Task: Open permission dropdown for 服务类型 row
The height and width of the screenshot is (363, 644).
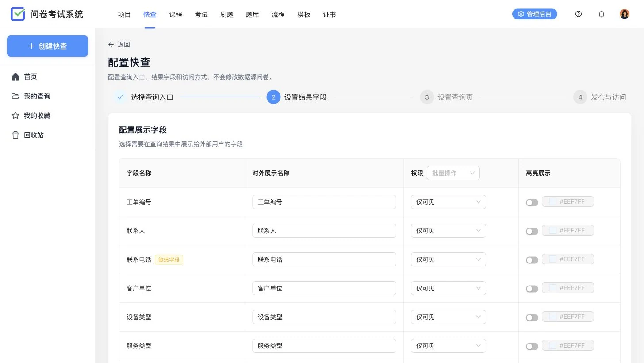Action: pos(448,346)
